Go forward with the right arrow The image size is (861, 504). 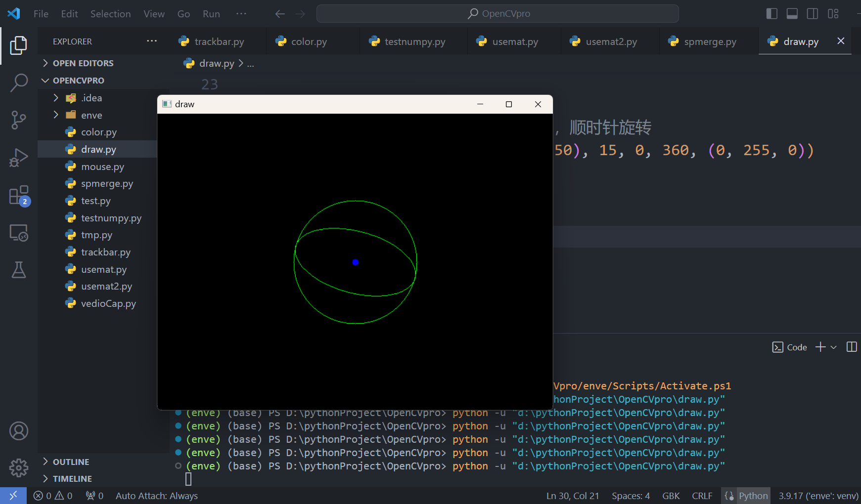pyautogui.click(x=300, y=14)
